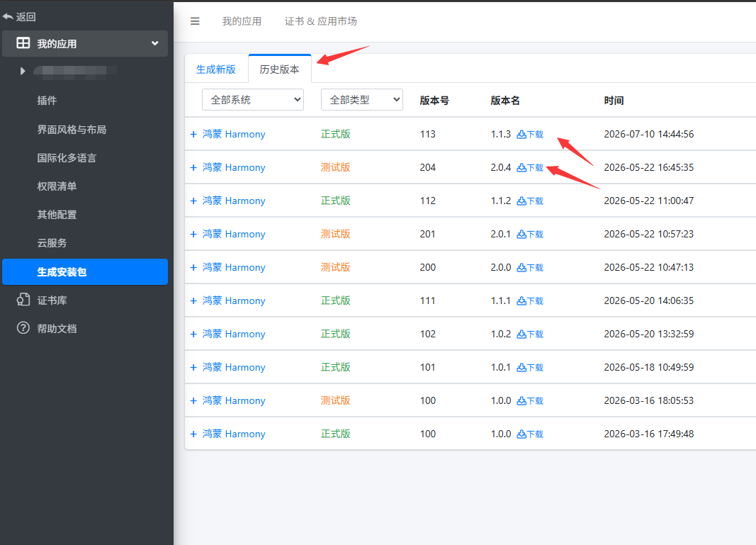Image resolution: width=756 pixels, height=545 pixels.
Task: Click the 测试版 label for version 204
Action: pyautogui.click(x=336, y=167)
